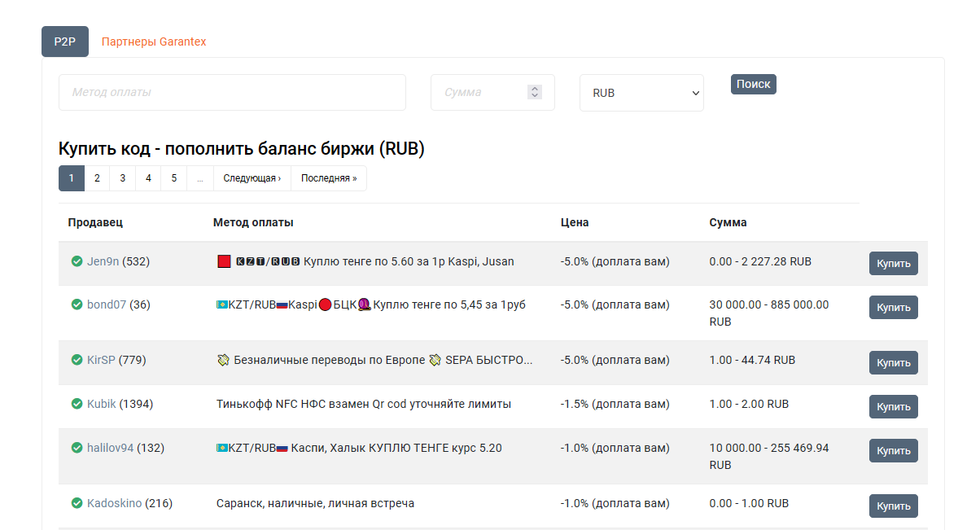The image size is (980, 530).
Task: Open seller profile link halilov94
Action: pos(110,448)
